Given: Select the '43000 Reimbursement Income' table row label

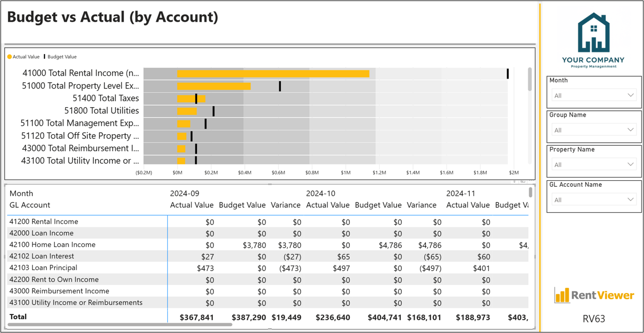Looking at the screenshot, I should coord(59,291).
